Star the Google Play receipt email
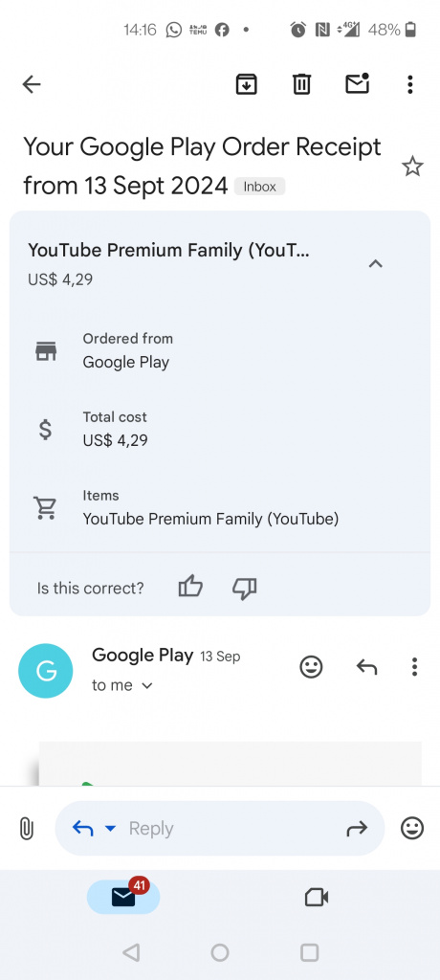This screenshot has height=980, width=440. click(412, 167)
